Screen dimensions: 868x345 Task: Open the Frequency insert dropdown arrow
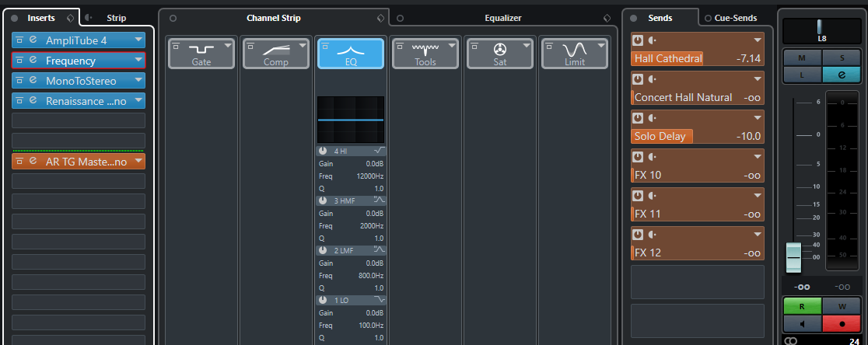(138, 61)
